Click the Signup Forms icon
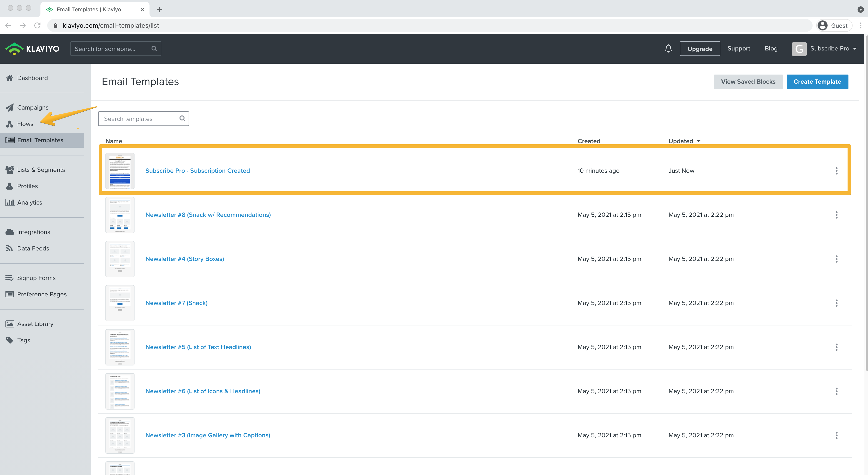This screenshot has height=475, width=868. (10, 278)
